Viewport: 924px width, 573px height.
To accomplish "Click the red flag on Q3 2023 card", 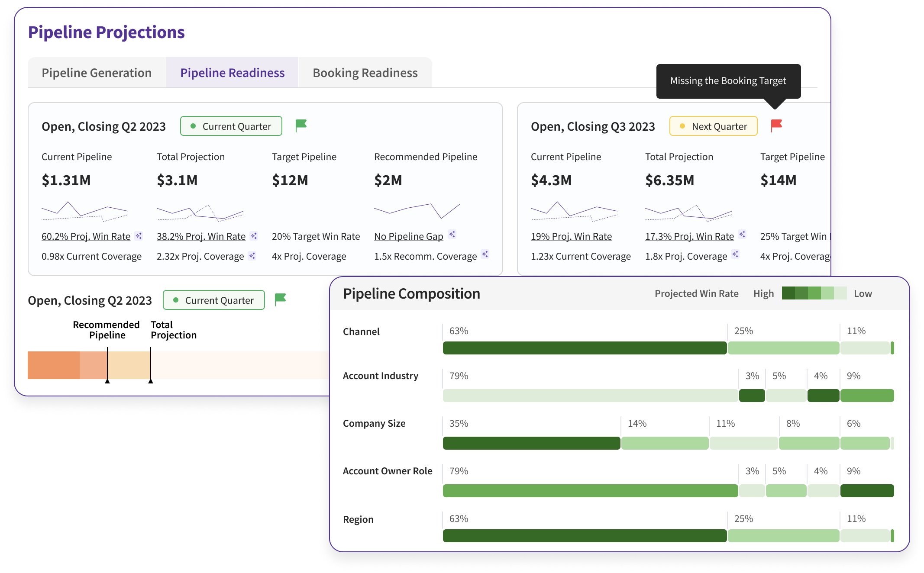I will pos(776,126).
